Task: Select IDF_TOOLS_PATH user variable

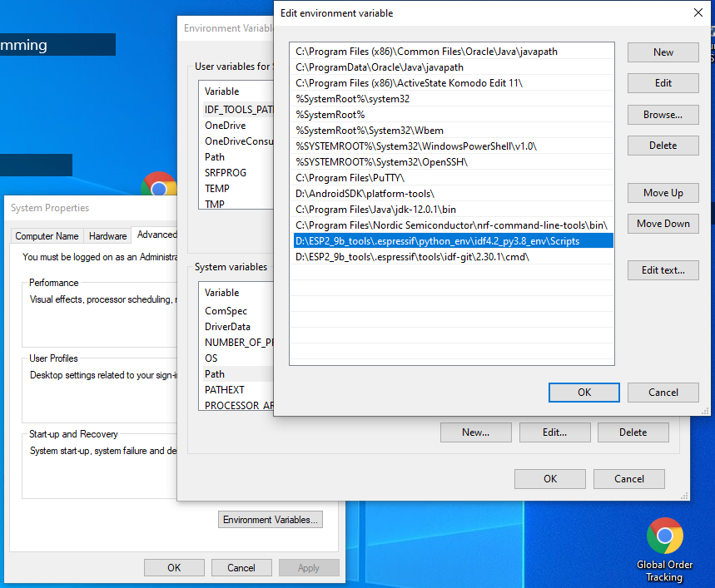Action: [237, 110]
